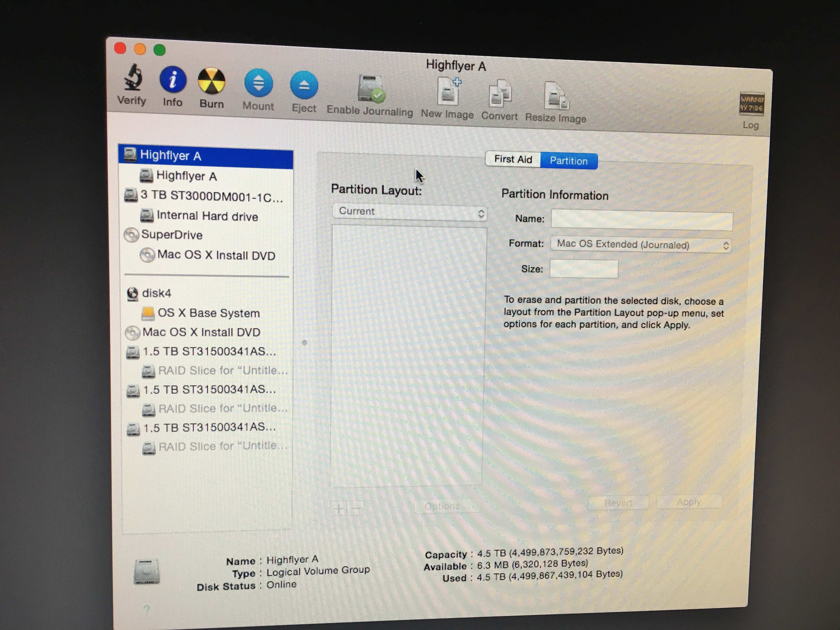Open the Info toolbar button
The width and height of the screenshot is (840, 630).
[x=173, y=80]
